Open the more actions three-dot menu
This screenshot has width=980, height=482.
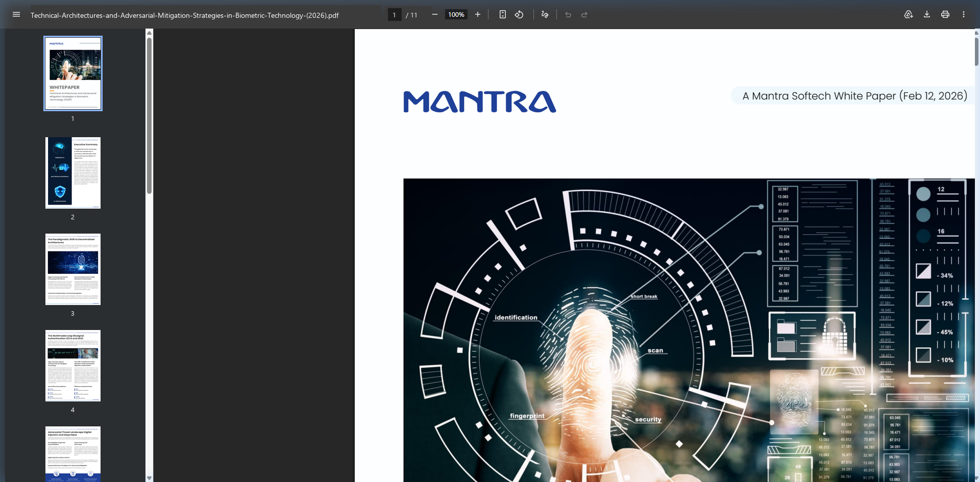click(964, 14)
